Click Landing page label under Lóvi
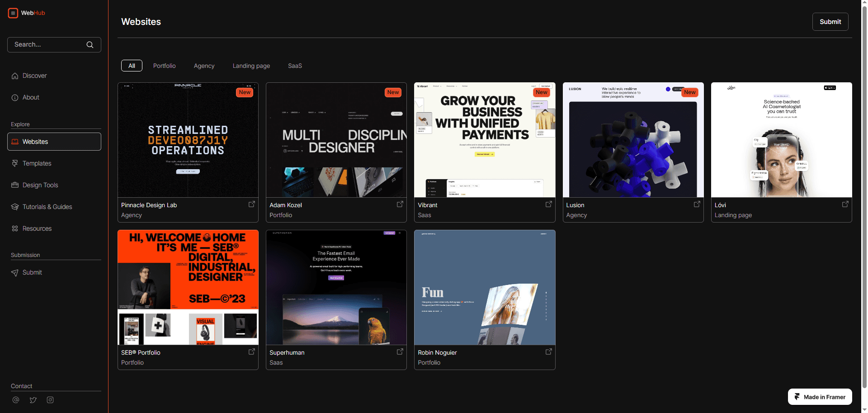 pyautogui.click(x=733, y=215)
